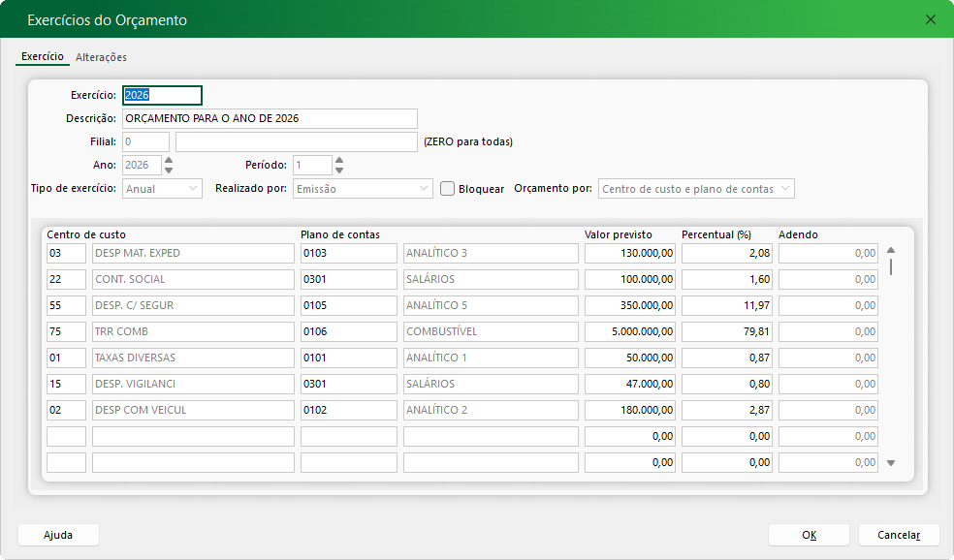The image size is (954, 560).
Task: Click the Período increment up arrow
Action: [x=339, y=161]
